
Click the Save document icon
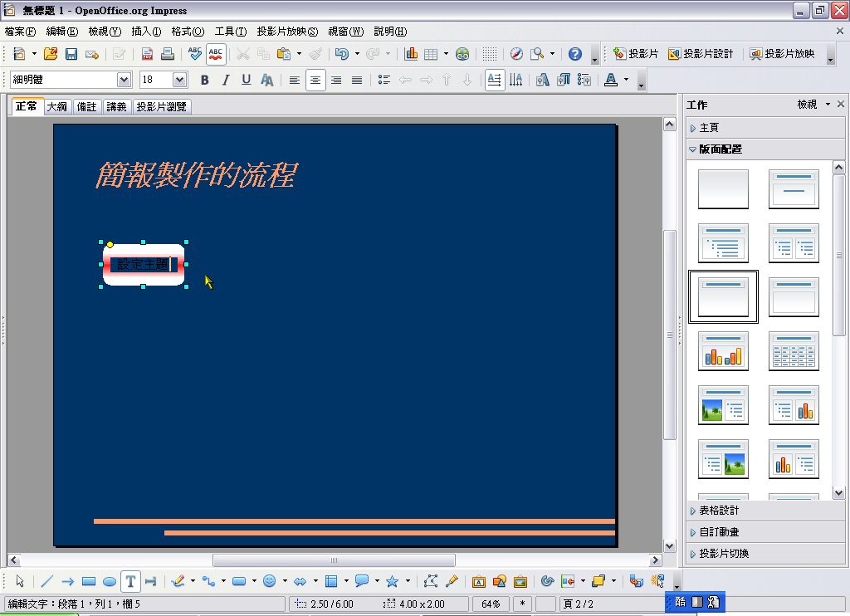[x=71, y=54]
